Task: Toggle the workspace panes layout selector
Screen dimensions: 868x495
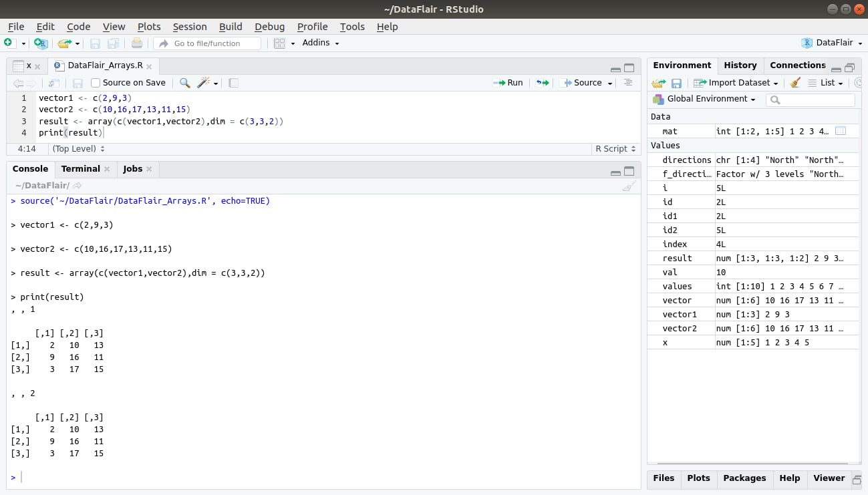Action: (279, 42)
